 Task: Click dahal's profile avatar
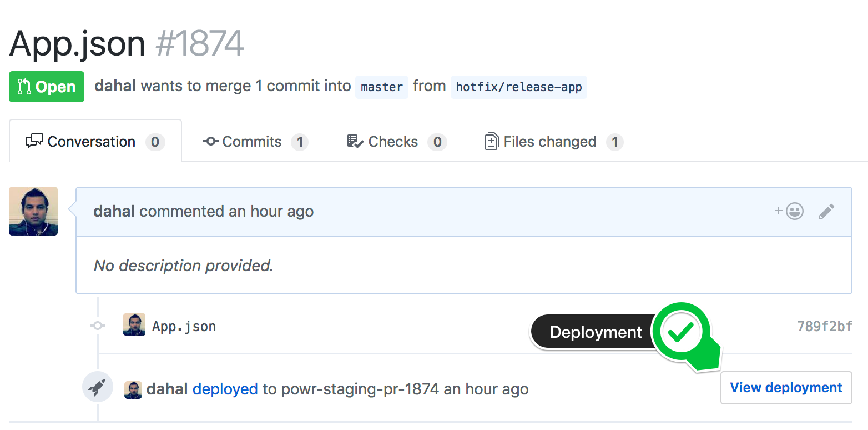coord(33,211)
